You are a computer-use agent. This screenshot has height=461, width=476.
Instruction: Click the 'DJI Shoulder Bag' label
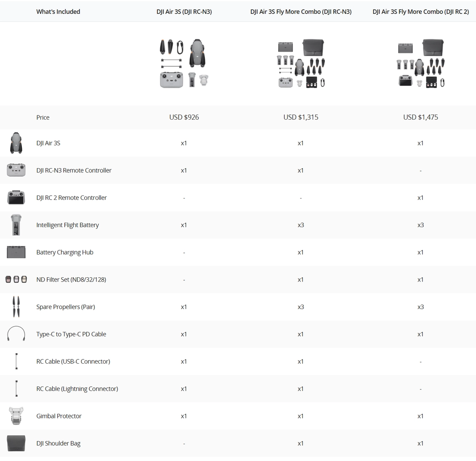coord(58,443)
